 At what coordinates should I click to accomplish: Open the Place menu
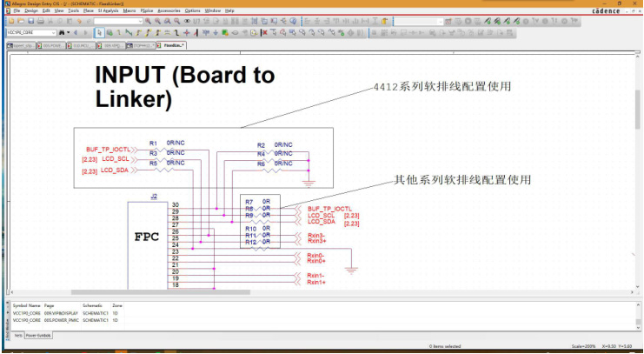pyautogui.click(x=89, y=10)
